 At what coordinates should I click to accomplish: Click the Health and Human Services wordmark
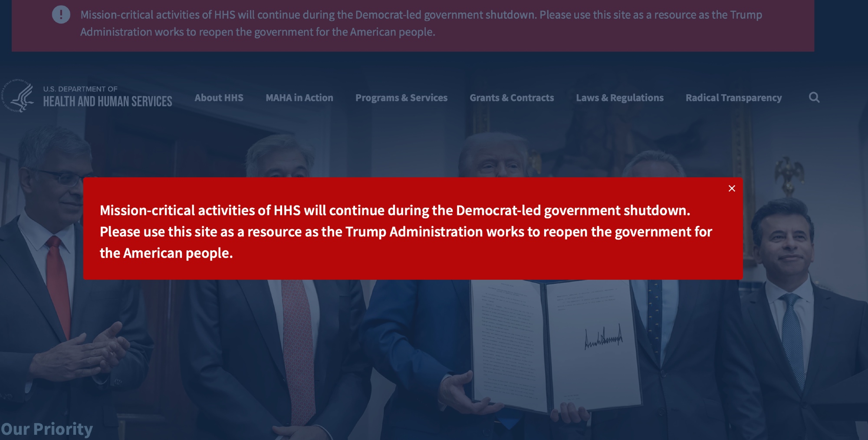[x=108, y=102]
